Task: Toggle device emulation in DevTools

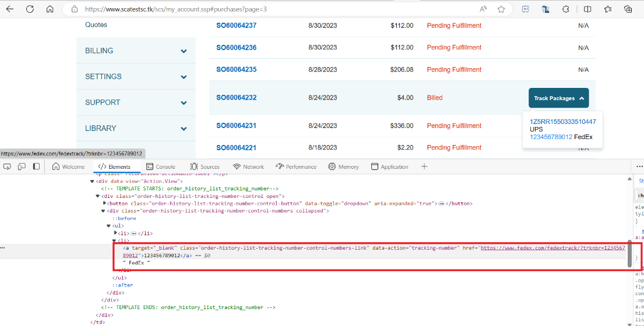Action: [22, 166]
